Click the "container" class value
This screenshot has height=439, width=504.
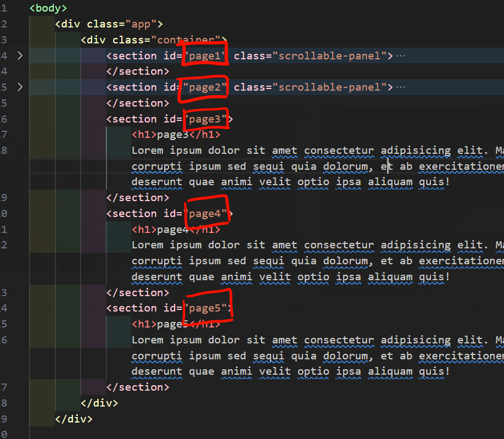(x=186, y=40)
